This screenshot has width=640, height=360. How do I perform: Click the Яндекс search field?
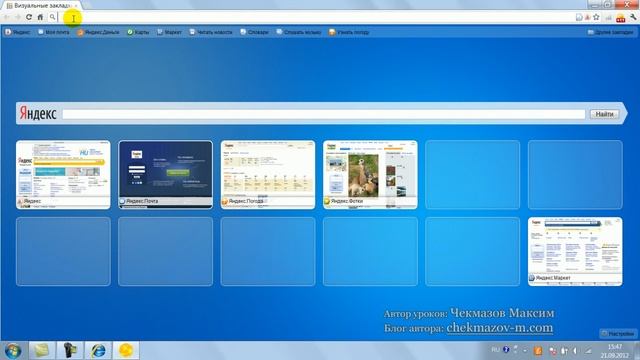coord(324,114)
